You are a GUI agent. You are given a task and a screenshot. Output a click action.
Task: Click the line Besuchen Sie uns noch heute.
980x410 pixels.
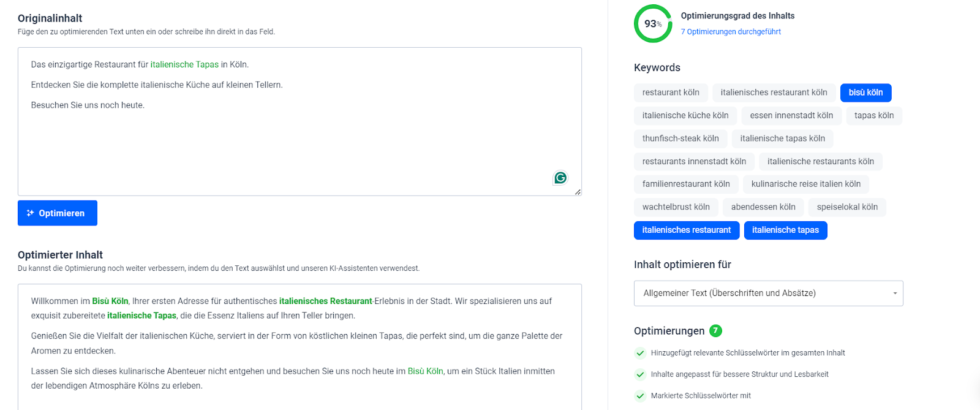point(88,105)
